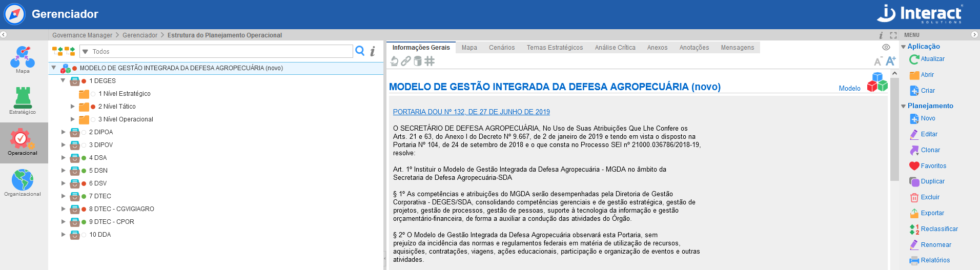980x270 pixels.
Task: Click Exportar upload icon
Action: click(x=914, y=213)
